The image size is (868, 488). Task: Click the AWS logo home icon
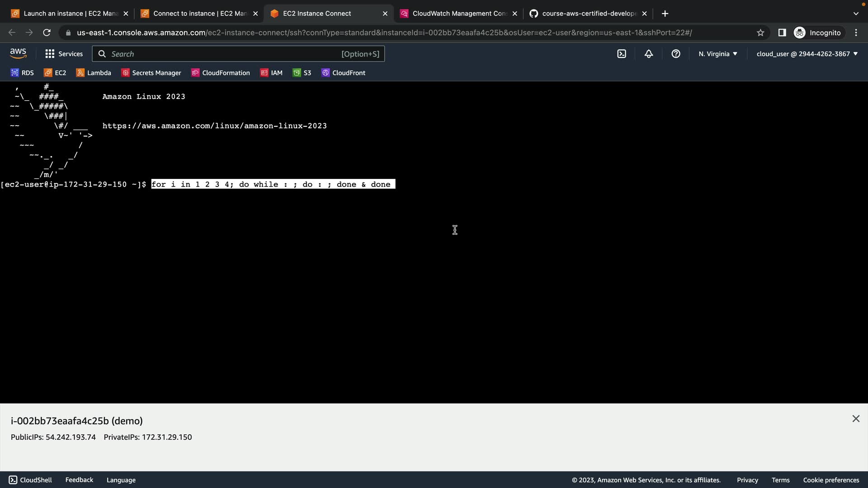(x=18, y=54)
